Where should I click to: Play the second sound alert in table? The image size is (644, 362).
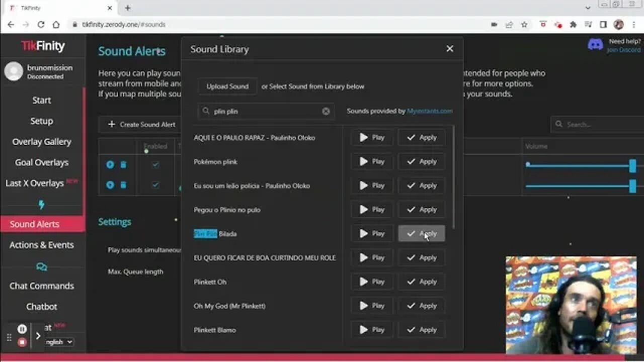point(110,185)
